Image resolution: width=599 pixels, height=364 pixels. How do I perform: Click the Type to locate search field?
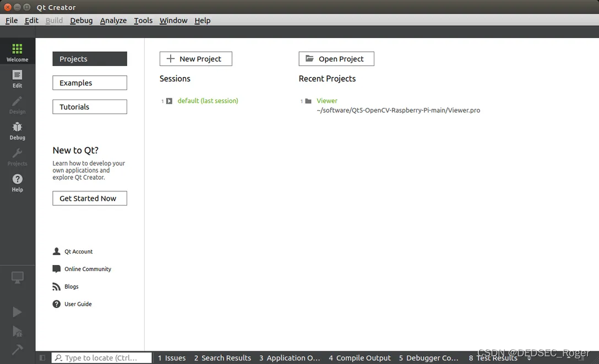(101, 358)
